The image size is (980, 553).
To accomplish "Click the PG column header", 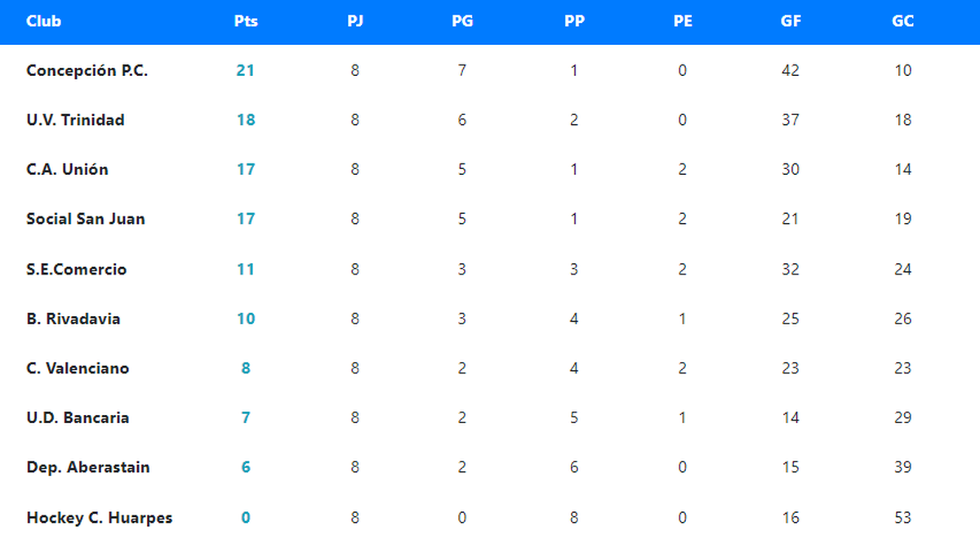I will coord(462,21).
